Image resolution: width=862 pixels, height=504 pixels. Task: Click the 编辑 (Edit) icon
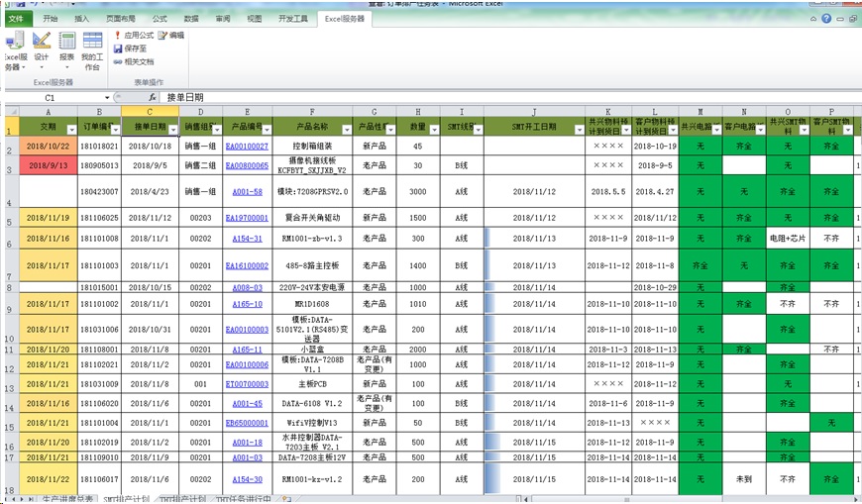point(170,36)
